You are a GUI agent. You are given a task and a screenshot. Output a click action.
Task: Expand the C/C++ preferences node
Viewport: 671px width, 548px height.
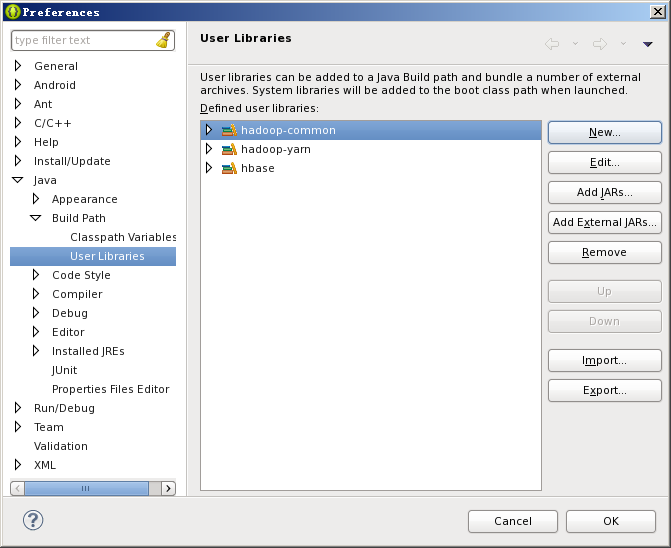pyautogui.click(x=18, y=123)
